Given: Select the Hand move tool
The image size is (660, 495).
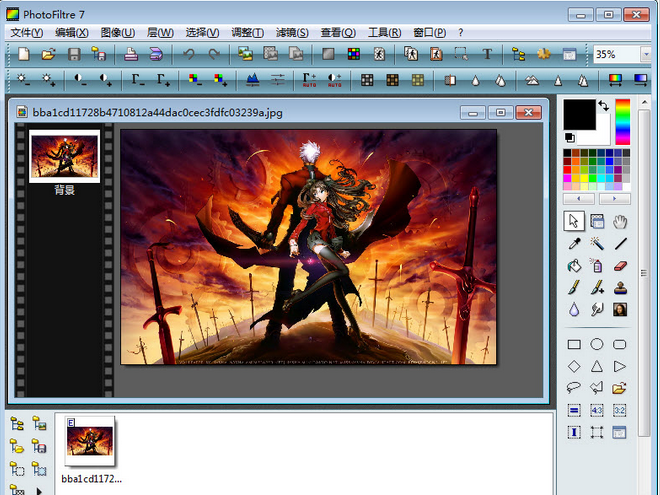Looking at the screenshot, I should tap(620, 221).
